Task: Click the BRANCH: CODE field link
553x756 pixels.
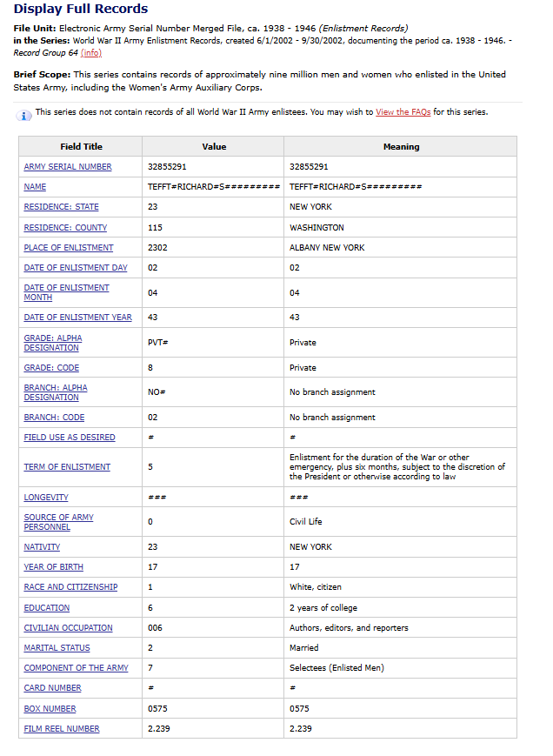Action: (54, 418)
